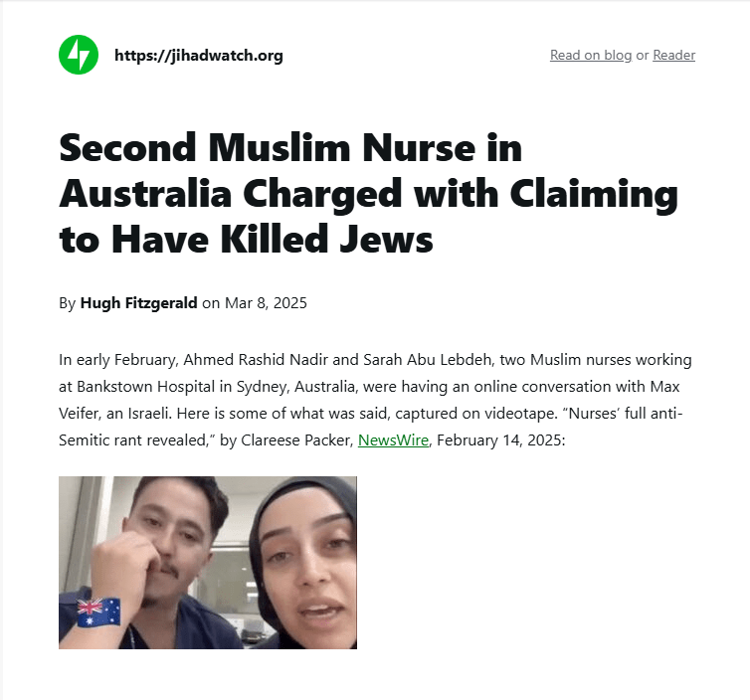Click the words "Sydney, Australia" in paragraph
750x700 pixels.
tap(296, 387)
